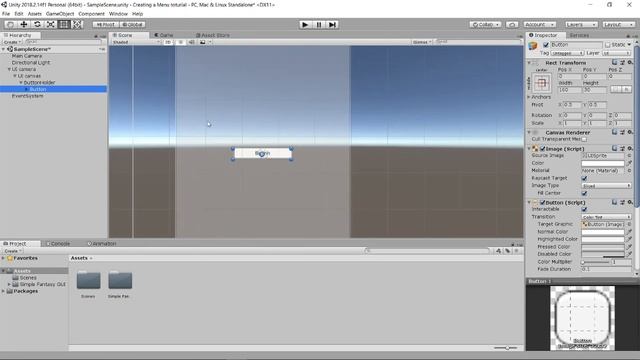Image resolution: width=640 pixels, height=360 pixels.
Task: Open Button script preset icon
Action: [x=622, y=202]
